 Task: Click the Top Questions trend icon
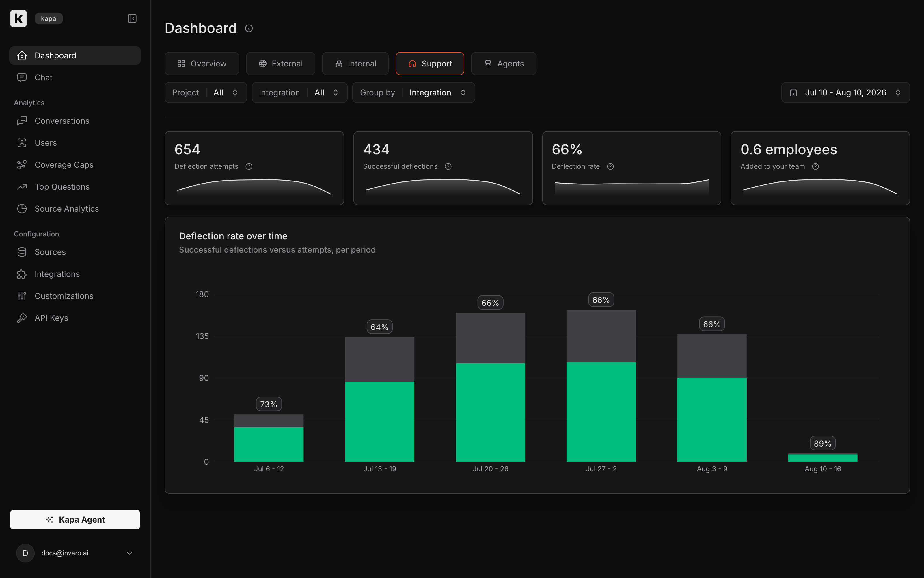pyautogui.click(x=22, y=187)
